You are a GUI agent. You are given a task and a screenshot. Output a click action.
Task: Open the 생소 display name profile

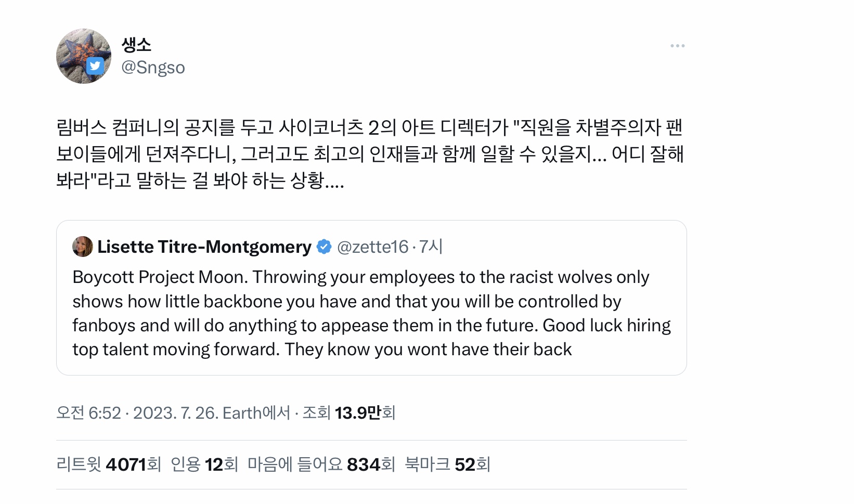(x=136, y=45)
